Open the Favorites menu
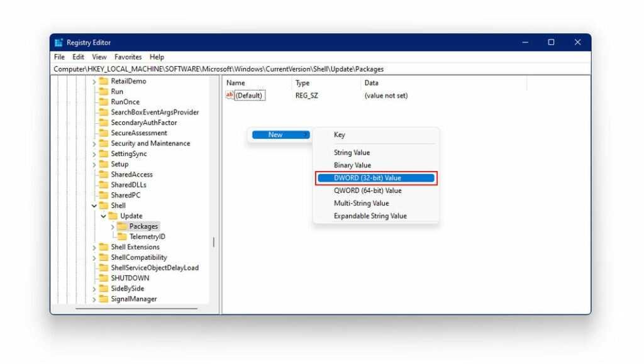The height and width of the screenshot is (364, 644). (128, 57)
